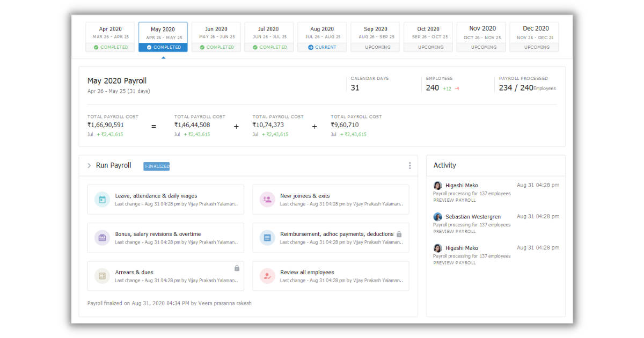Select the New joinees & exits people icon
Screen dimensions: 644x338
(x=267, y=199)
